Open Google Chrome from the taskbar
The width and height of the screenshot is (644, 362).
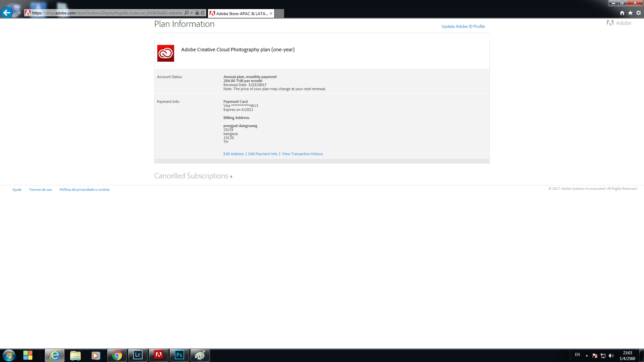[x=117, y=355]
